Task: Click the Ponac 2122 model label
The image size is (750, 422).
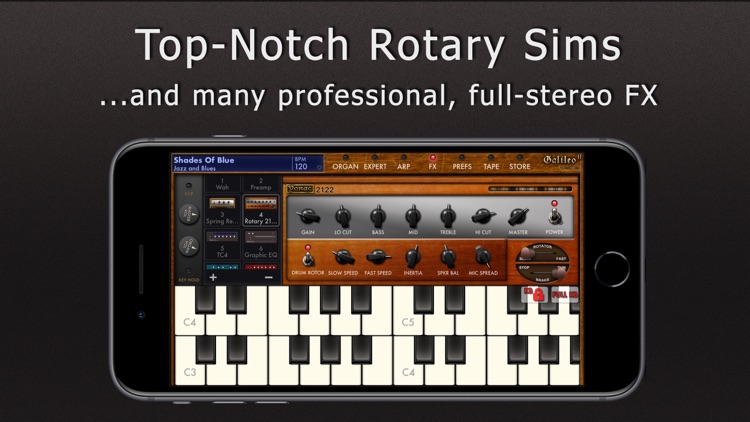Action: pos(309,189)
